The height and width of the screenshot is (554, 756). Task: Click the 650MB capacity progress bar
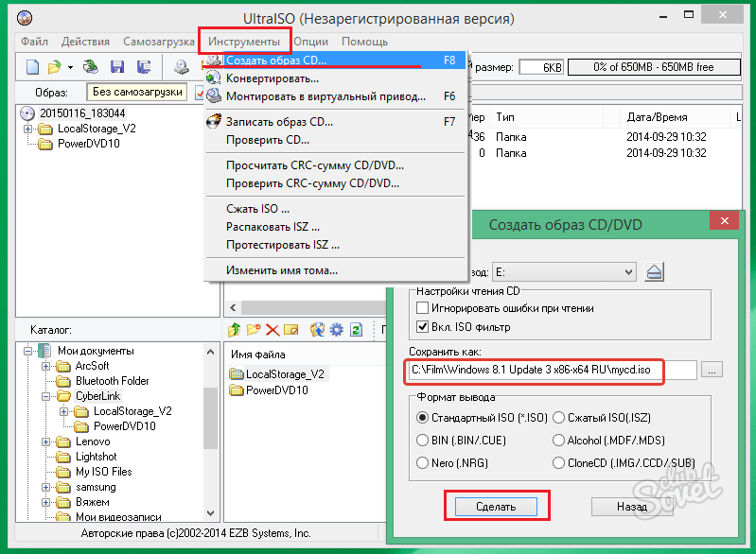[654, 67]
